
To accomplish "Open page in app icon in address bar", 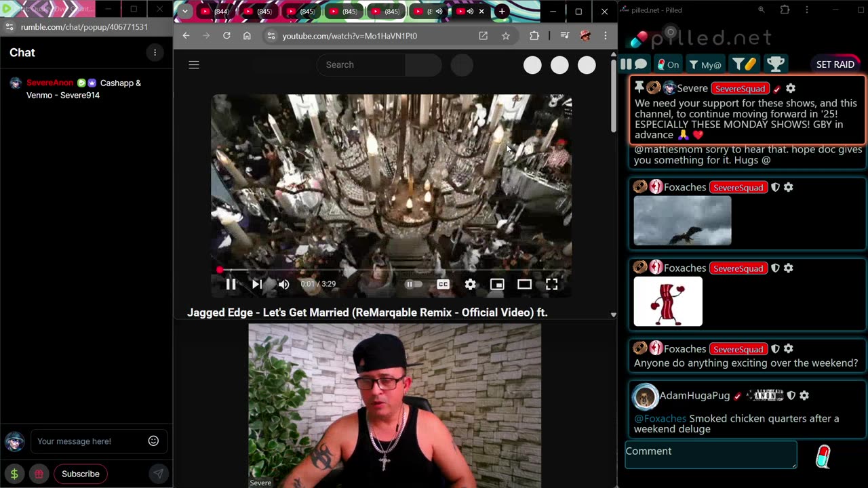I will [x=483, y=36].
